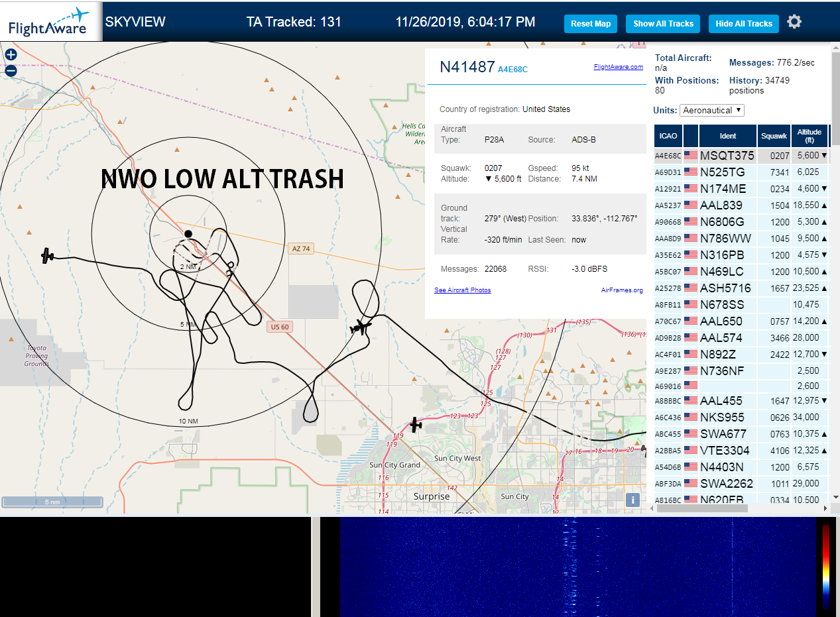
Task: Zoom out on the map
Action: [x=11, y=70]
